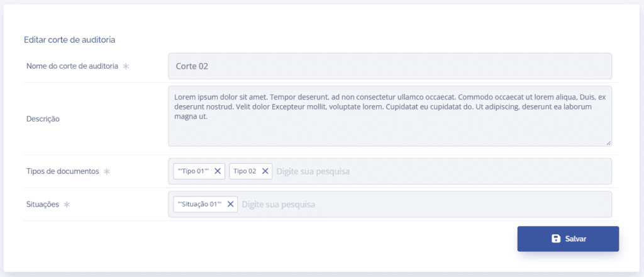Click the Descrição field label
Viewport: 644px width, 277px height.
(43, 119)
